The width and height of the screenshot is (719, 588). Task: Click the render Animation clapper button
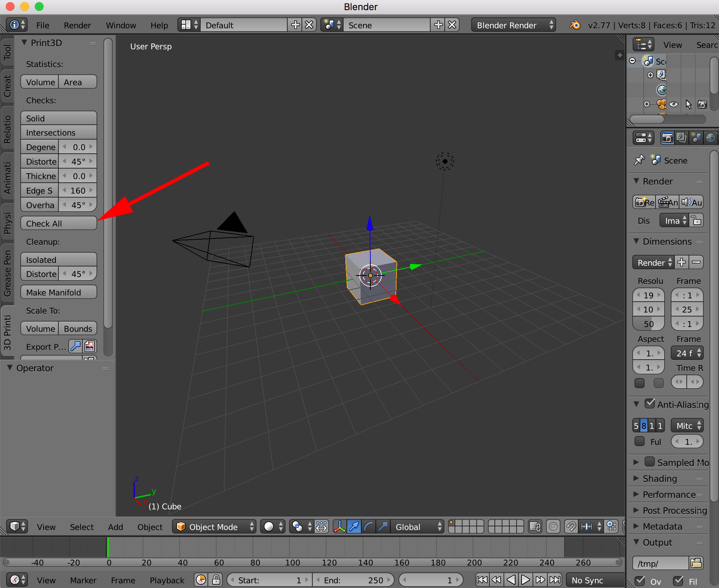pyautogui.click(x=668, y=202)
